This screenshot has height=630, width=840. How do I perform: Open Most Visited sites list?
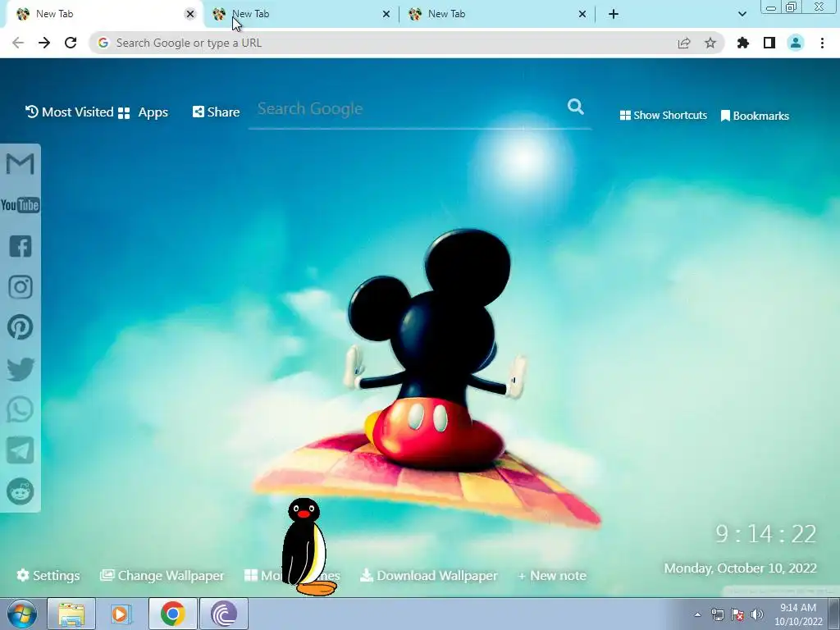click(69, 112)
